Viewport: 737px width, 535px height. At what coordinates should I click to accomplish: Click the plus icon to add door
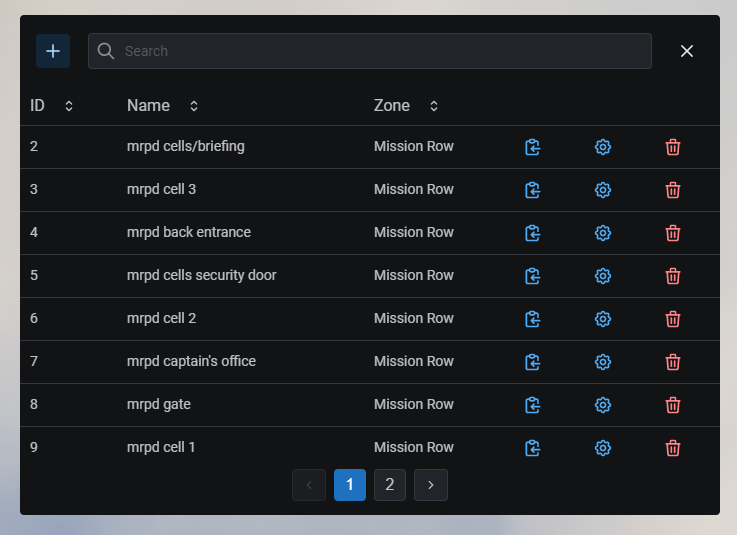(53, 51)
